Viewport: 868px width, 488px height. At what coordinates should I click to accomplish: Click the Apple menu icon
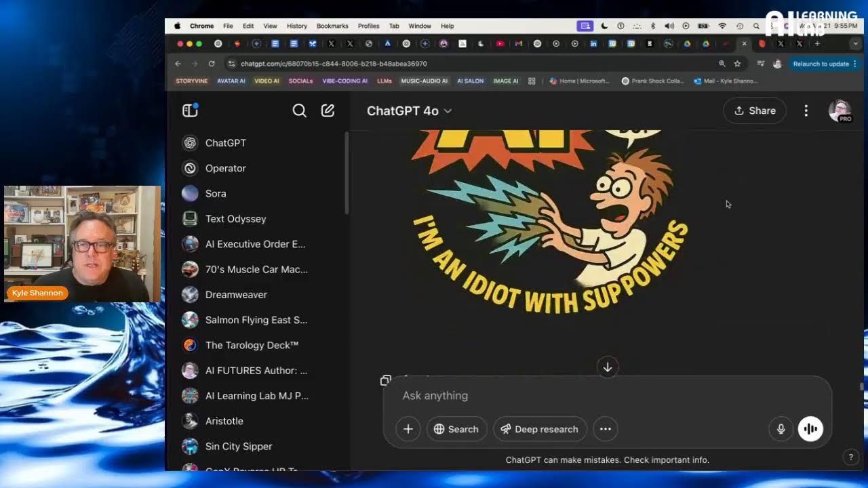178,26
